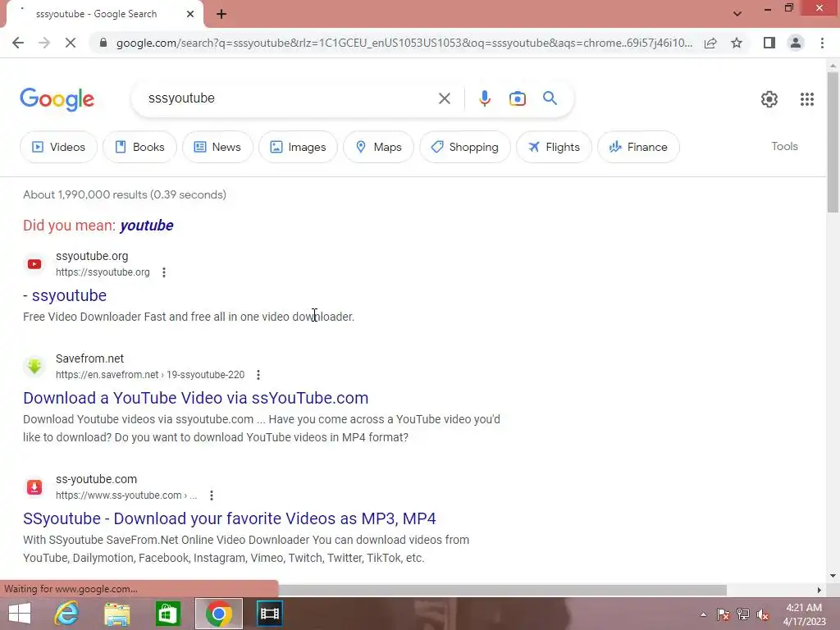Viewport: 840px width, 630px height.
Task: Open 'Download a YouTube Video via ssYouTube.com'
Action: pyautogui.click(x=195, y=398)
